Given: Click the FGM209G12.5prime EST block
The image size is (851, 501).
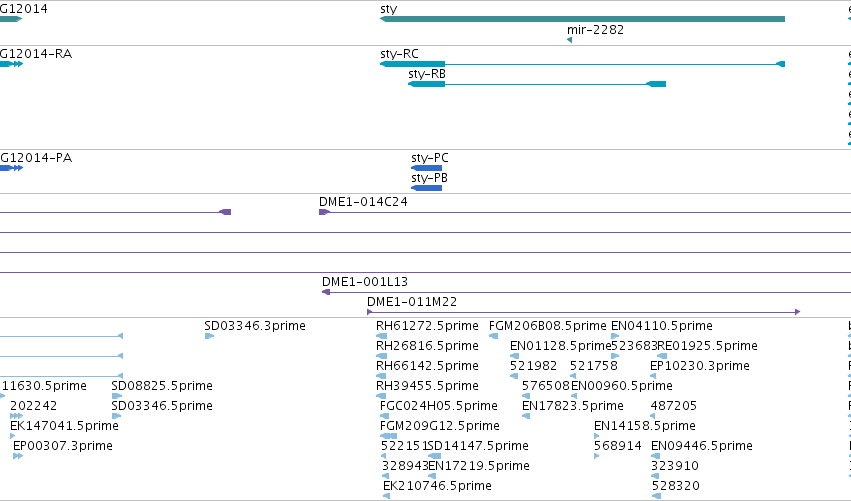Looking at the screenshot, I should pos(389,436).
